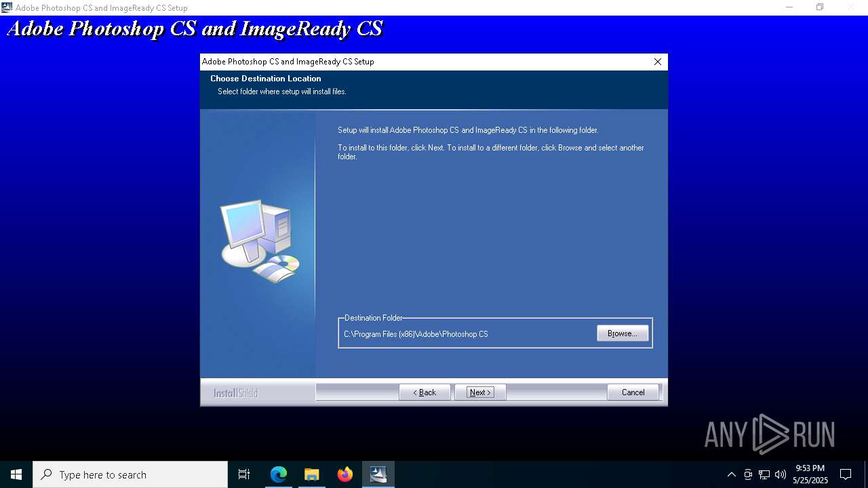Viewport: 868px width, 488px height.
Task: Click the Destination Folder group label
Action: (374, 318)
